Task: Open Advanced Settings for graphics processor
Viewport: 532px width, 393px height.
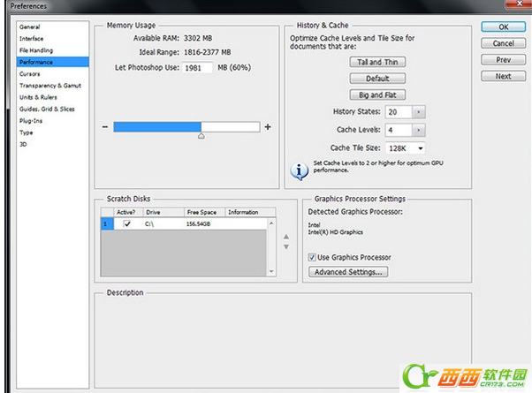Action: [x=348, y=272]
